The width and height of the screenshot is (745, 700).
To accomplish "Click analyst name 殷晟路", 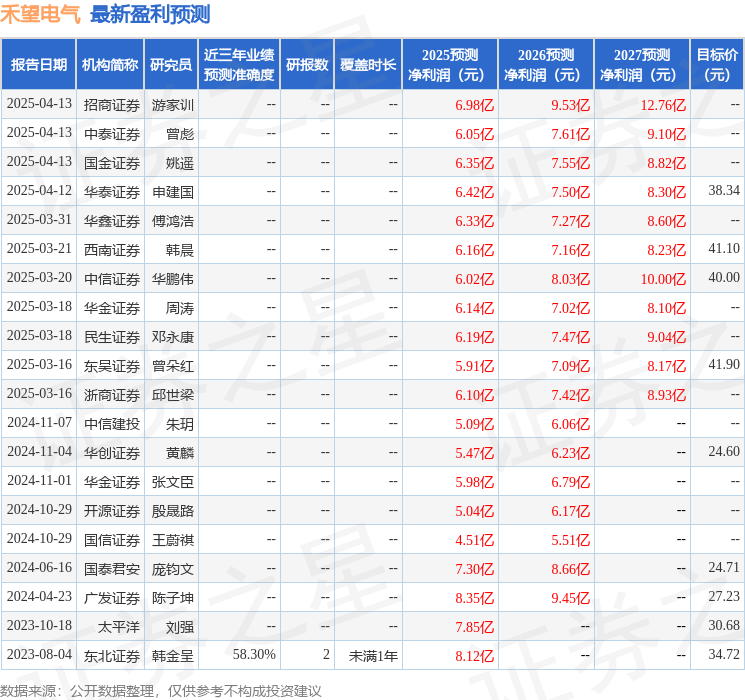I will point(173,511).
